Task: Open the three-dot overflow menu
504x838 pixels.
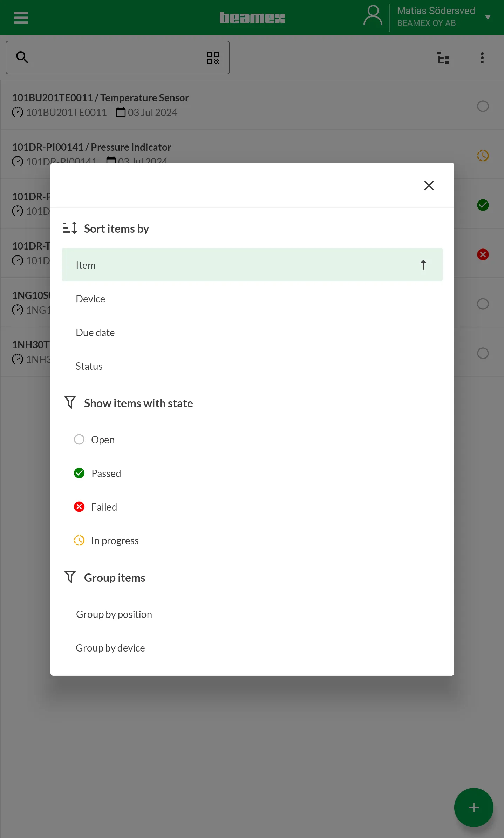Action: (482, 58)
